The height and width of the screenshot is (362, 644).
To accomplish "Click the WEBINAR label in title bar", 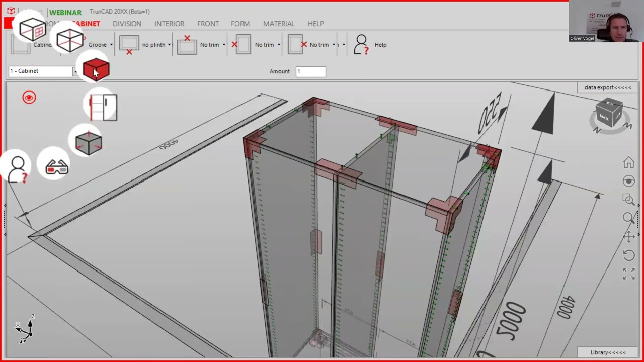I will (65, 12).
